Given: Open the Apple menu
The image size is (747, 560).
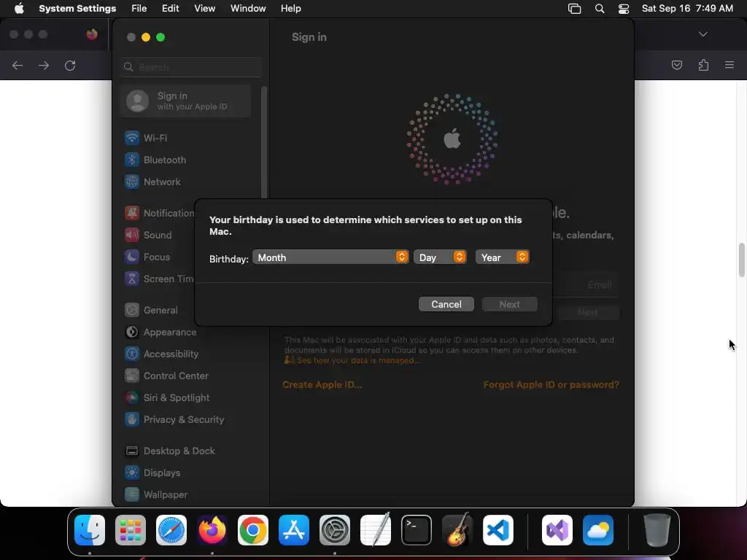Looking at the screenshot, I should coord(19,9).
